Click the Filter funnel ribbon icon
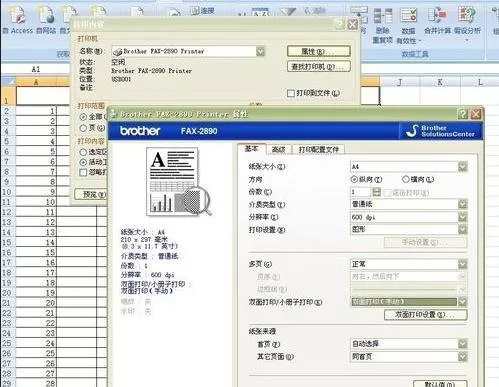499x387 pixels. tap(287, 12)
